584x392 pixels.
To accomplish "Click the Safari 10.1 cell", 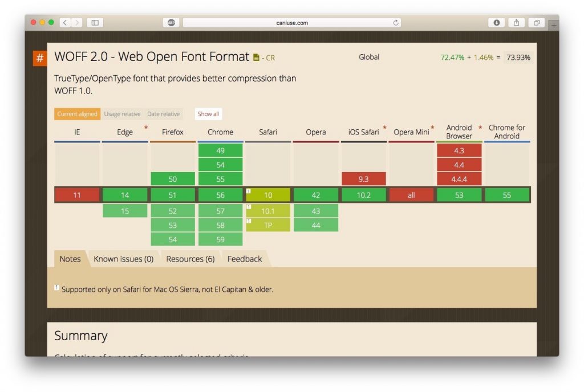I will pos(268,211).
